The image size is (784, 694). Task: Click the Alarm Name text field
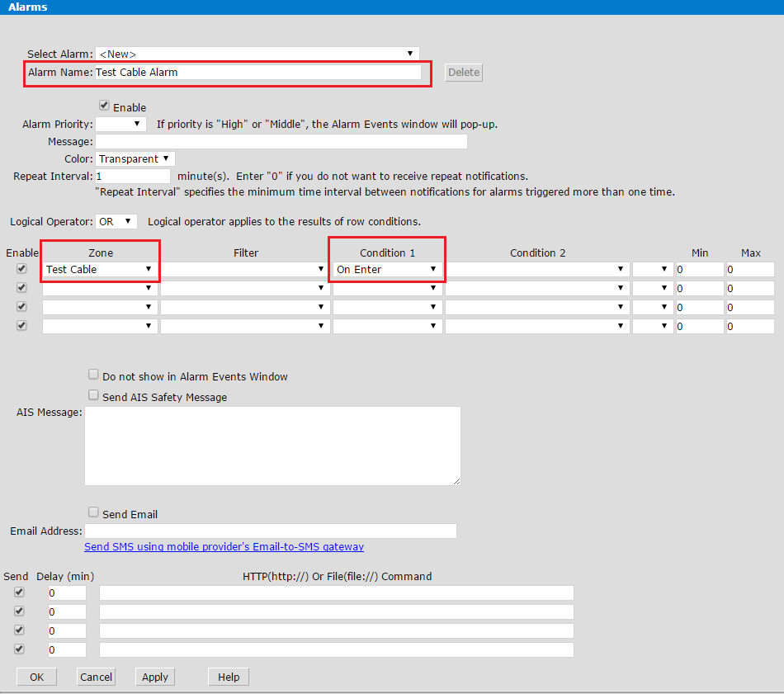pyautogui.click(x=257, y=73)
